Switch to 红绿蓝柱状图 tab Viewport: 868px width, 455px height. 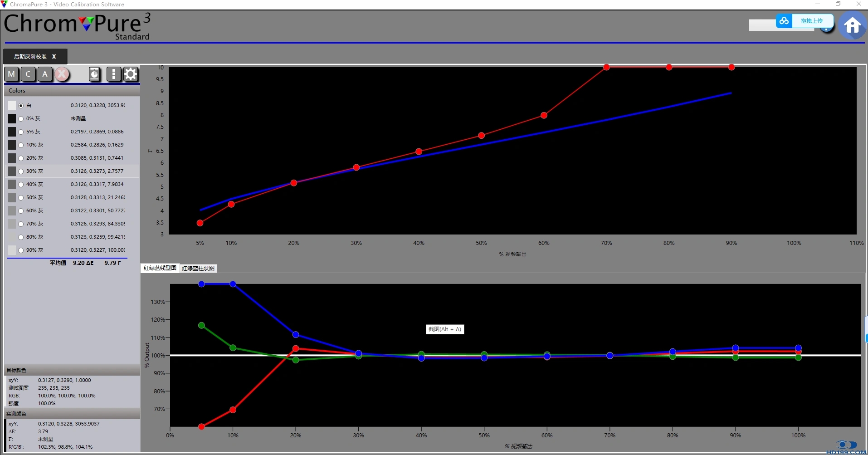click(x=198, y=268)
